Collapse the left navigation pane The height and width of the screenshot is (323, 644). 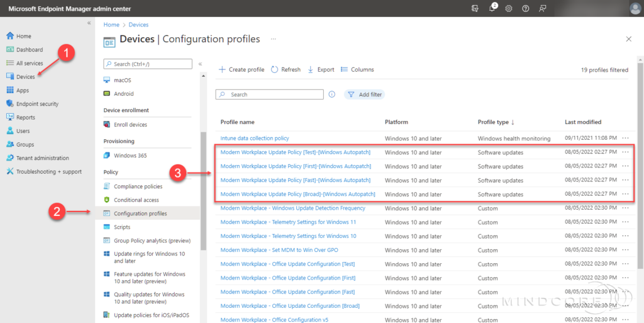tap(89, 23)
